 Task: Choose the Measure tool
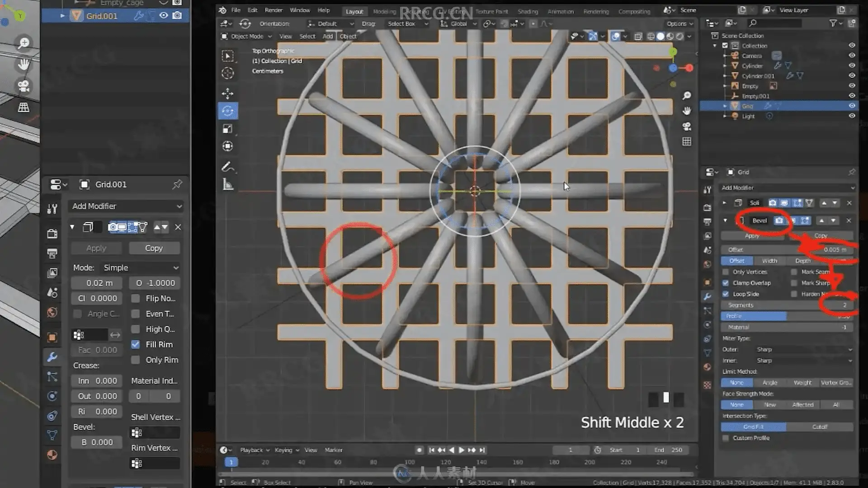pos(228,184)
